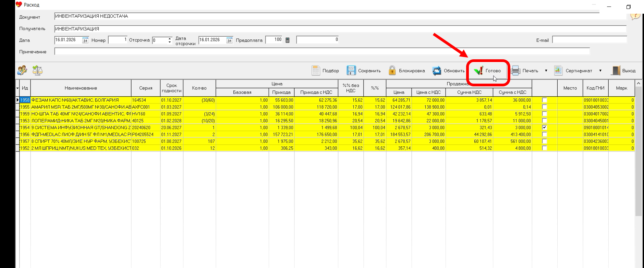Click the Готово checkmark toolbar button
The width and height of the screenshot is (644, 268).
[x=488, y=71]
